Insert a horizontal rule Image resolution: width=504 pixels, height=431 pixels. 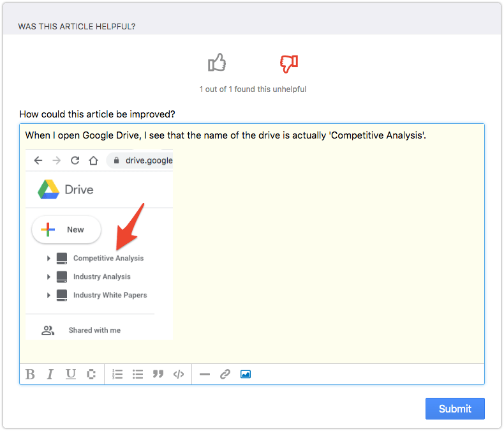205,374
